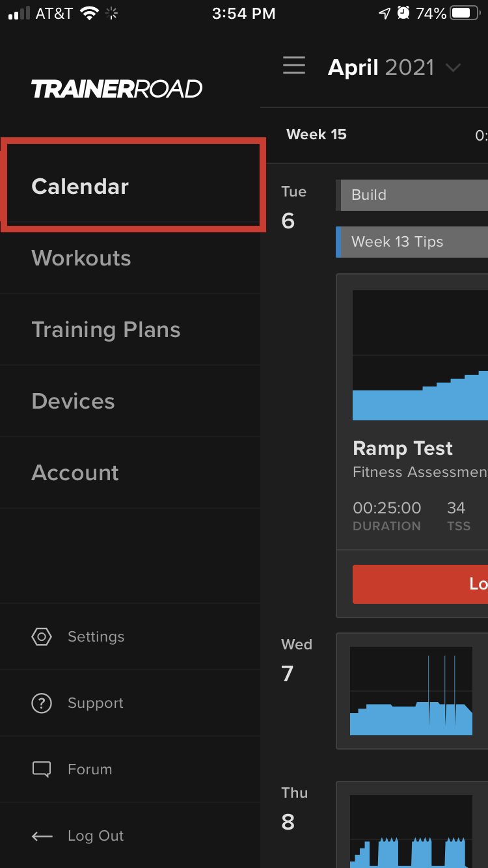Viewport: 488px width, 868px height.
Task: Tap the 34 TSS value
Action: [x=456, y=508]
